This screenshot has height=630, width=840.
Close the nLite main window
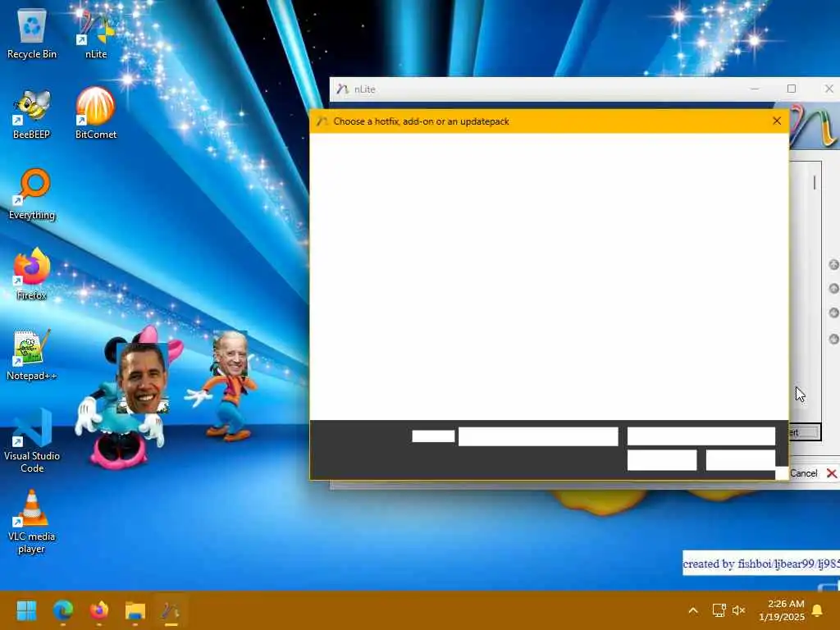[x=829, y=89]
